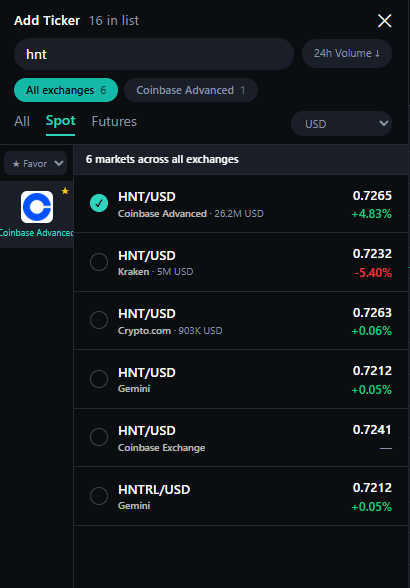The width and height of the screenshot is (410, 588).
Task: Click the 0.7241 Coinbase Exchange price
Action: coord(372,429)
